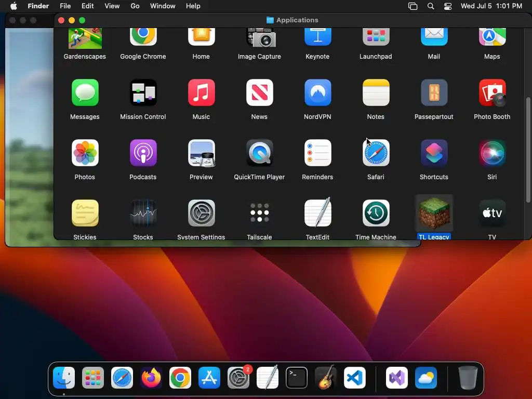Select the Apple TV app icon
The height and width of the screenshot is (399, 532).
tap(492, 213)
